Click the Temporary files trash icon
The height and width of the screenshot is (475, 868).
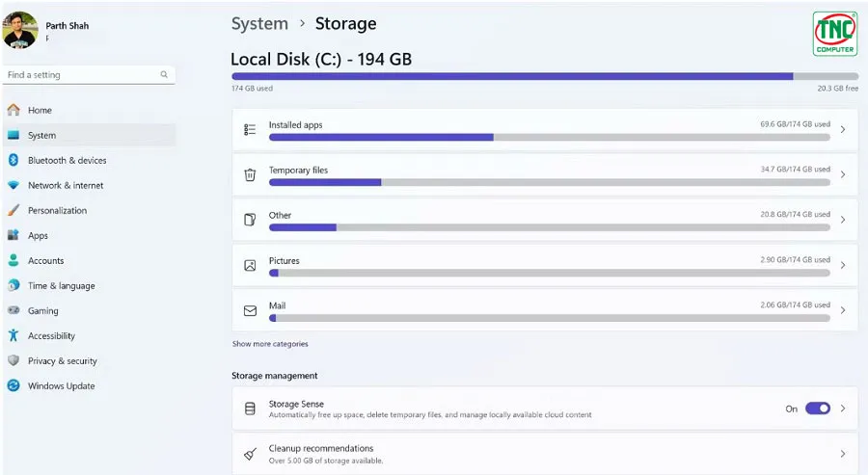[250, 174]
